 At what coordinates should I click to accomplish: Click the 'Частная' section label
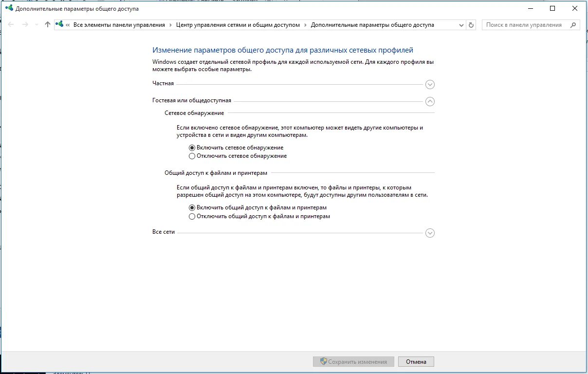coord(163,83)
